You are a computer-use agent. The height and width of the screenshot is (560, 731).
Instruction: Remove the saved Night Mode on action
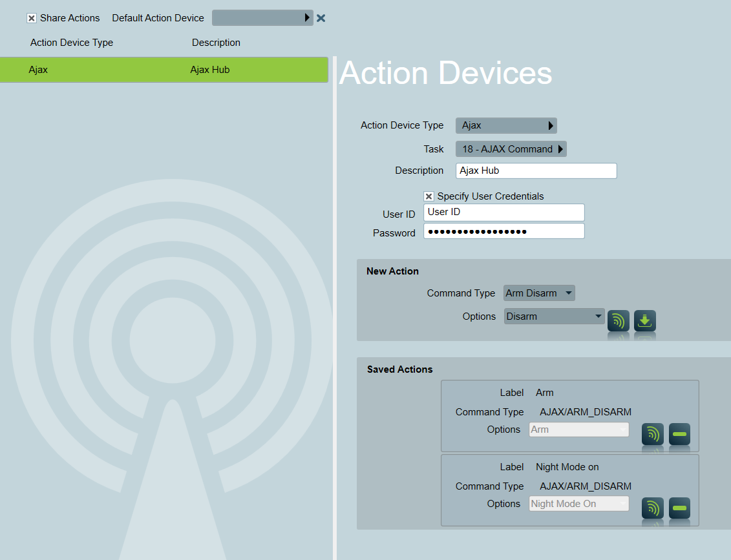point(679,508)
